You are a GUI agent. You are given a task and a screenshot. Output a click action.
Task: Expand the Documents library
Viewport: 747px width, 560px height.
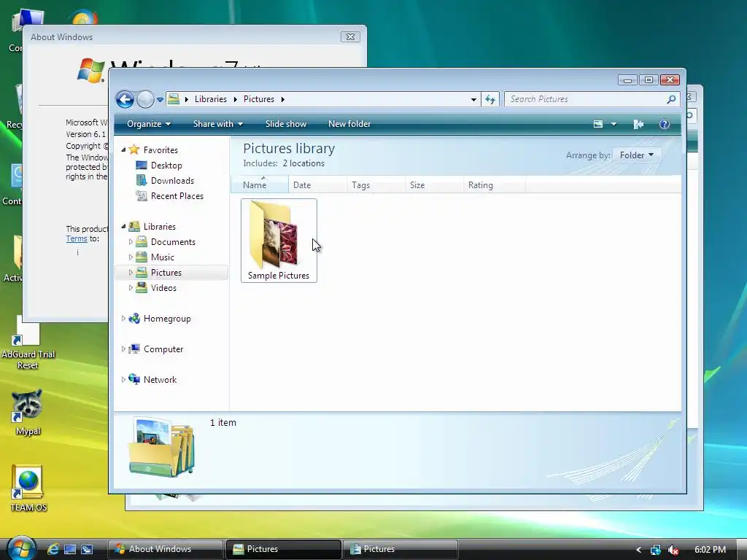click(x=131, y=242)
